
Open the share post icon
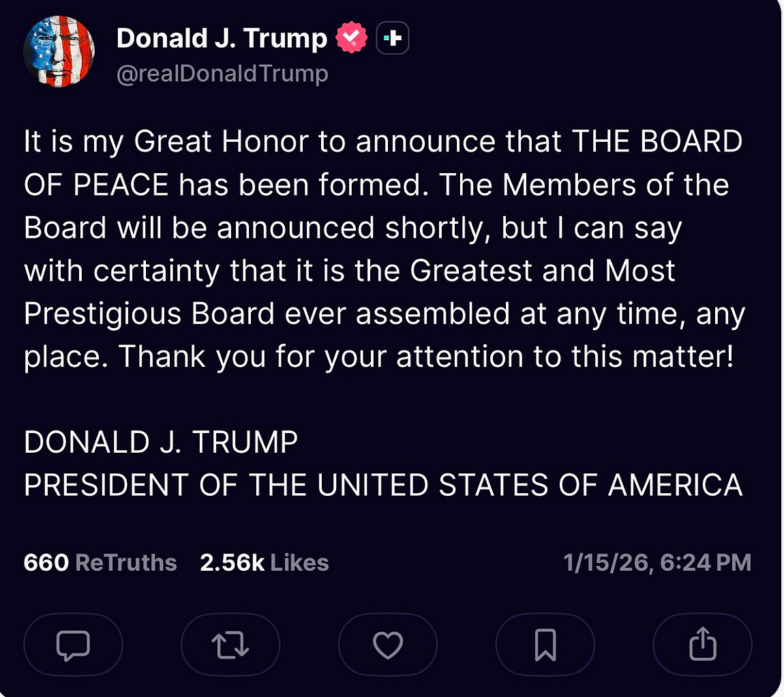(x=702, y=644)
